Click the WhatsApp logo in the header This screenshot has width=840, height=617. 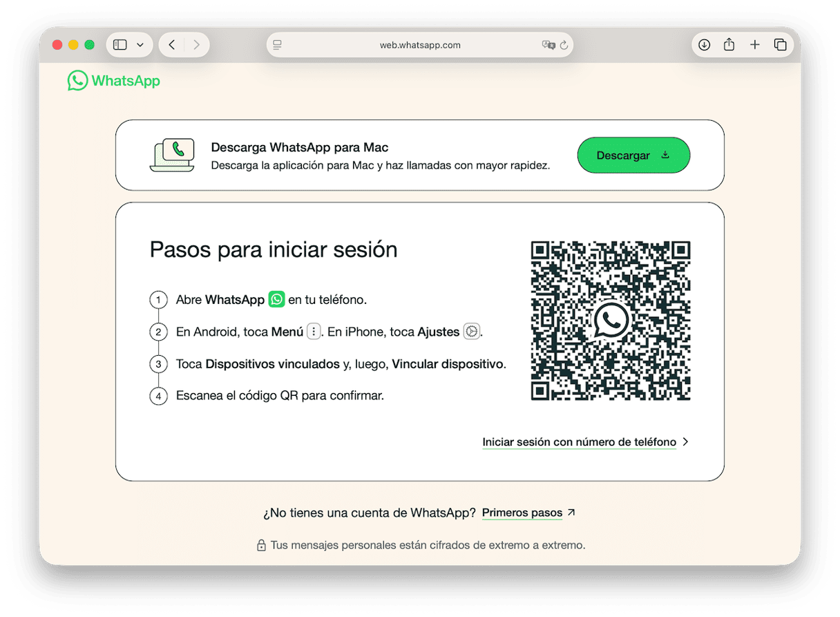coord(114,81)
